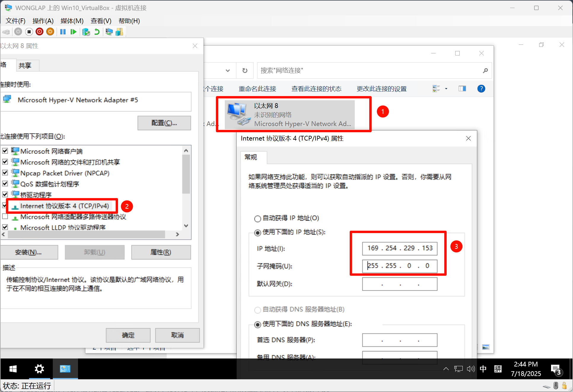The width and height of the screenshot is (573, 392).
Task: Open the 媒体(M) menu
Action: (71, 21)
